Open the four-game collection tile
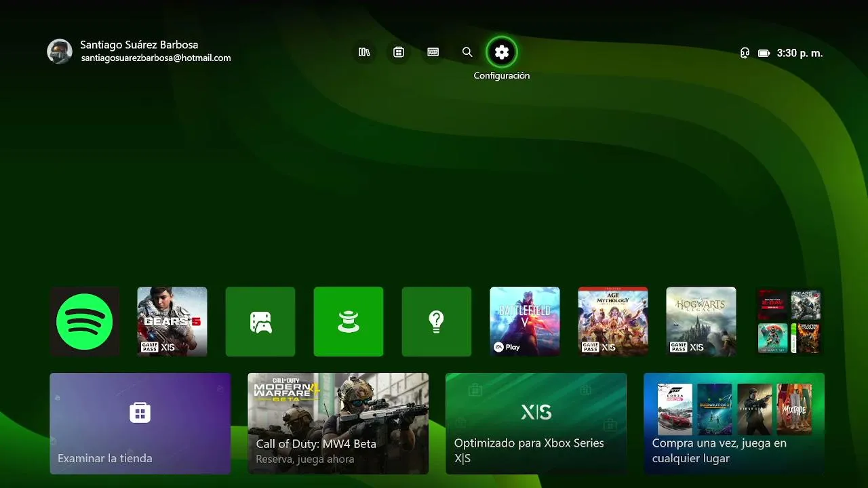 [x=789, y=321]
